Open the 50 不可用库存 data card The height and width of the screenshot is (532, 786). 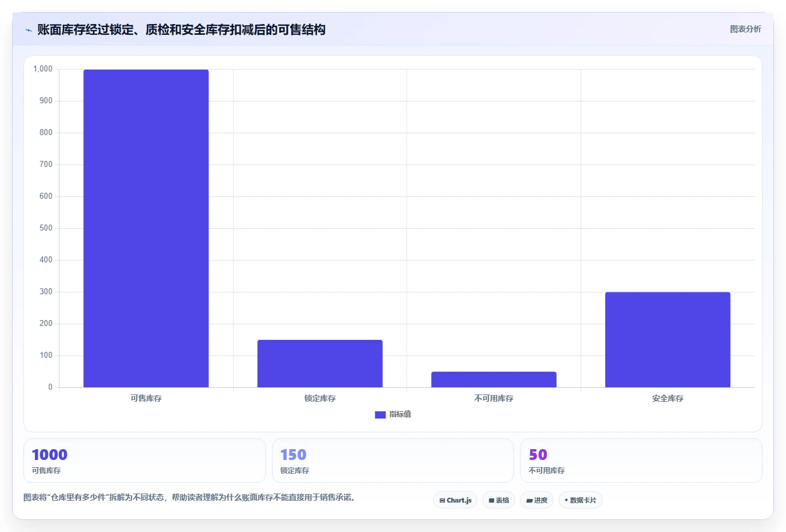tap(641, 461)
